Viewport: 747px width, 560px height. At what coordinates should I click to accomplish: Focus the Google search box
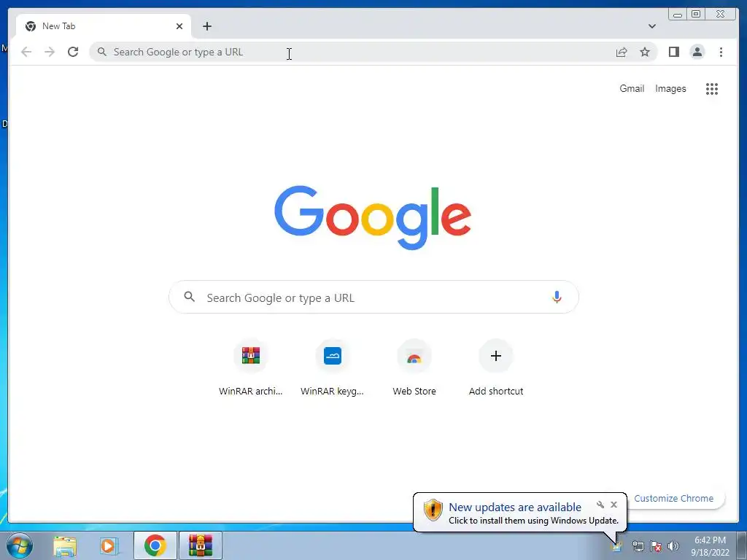[x=374, y=297]
